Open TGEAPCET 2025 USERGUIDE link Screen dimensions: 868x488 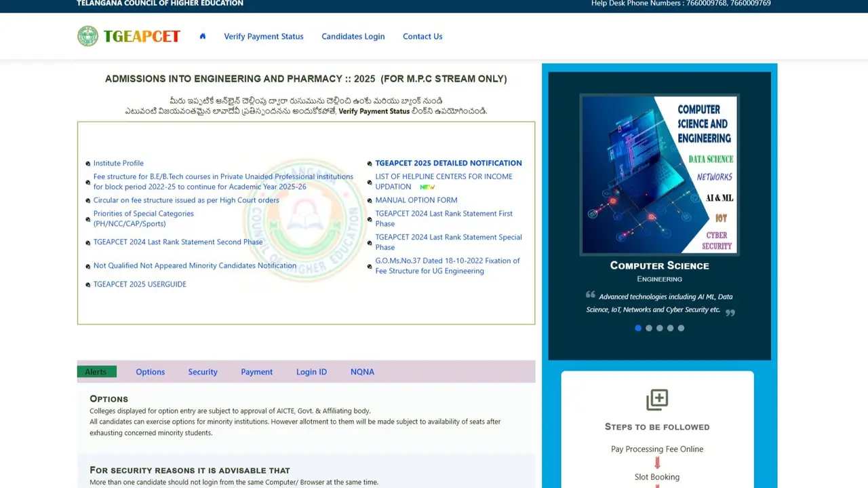click(x=140, y=284)
